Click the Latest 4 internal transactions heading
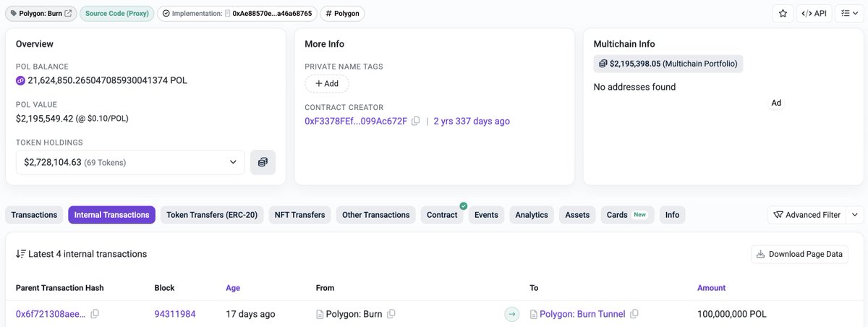Image resolution: width=868 pixels, height=327 pixels. click(x=88, y=254)
